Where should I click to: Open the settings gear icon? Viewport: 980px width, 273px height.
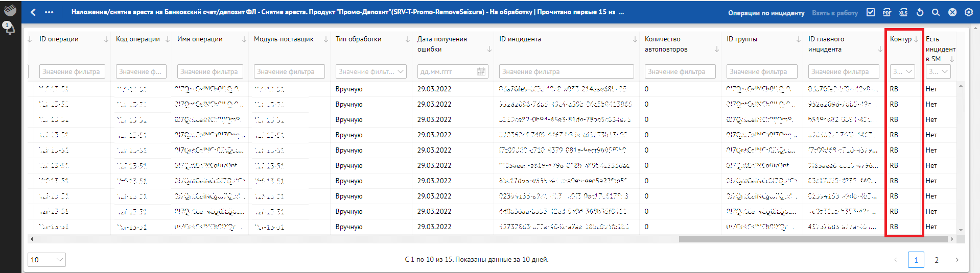[969, 12]
